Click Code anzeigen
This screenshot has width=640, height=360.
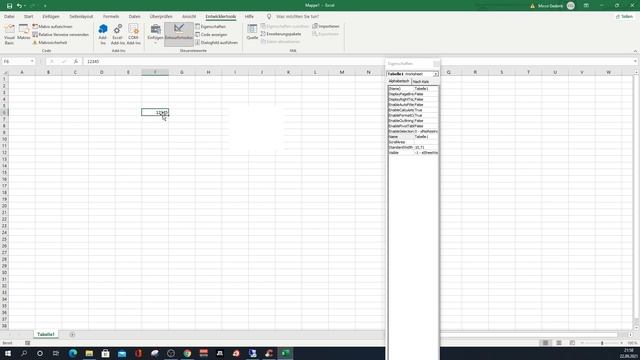point(211,35)
